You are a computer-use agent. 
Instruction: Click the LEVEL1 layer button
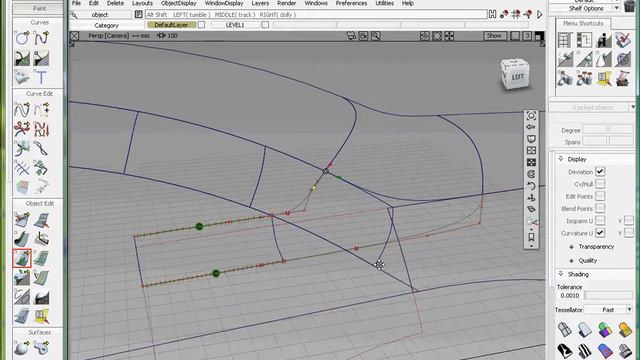[236, 25]
